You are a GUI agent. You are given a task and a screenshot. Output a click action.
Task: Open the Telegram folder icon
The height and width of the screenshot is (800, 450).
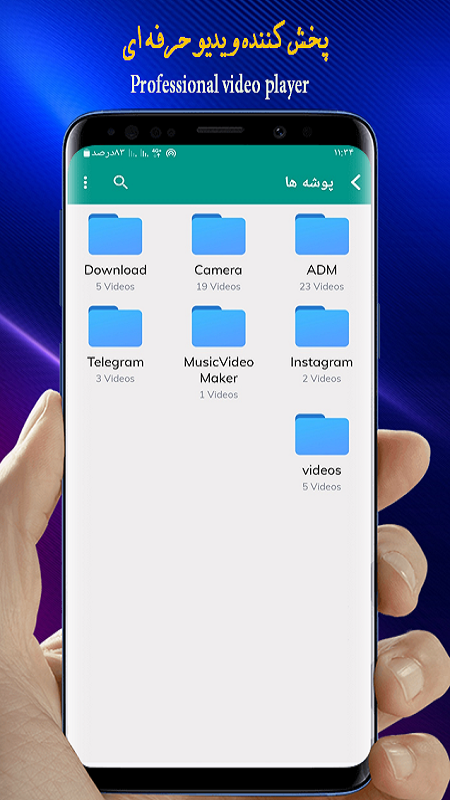[115, 327]
